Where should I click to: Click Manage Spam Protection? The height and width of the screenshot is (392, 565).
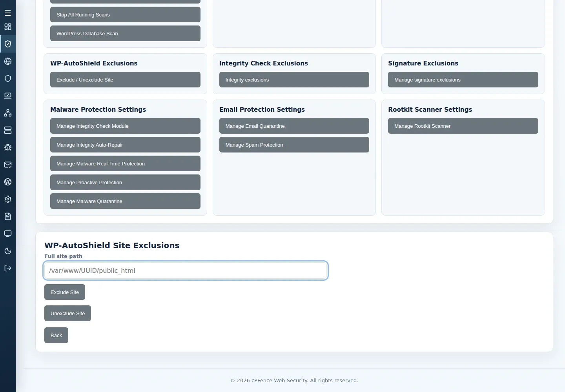294,145
